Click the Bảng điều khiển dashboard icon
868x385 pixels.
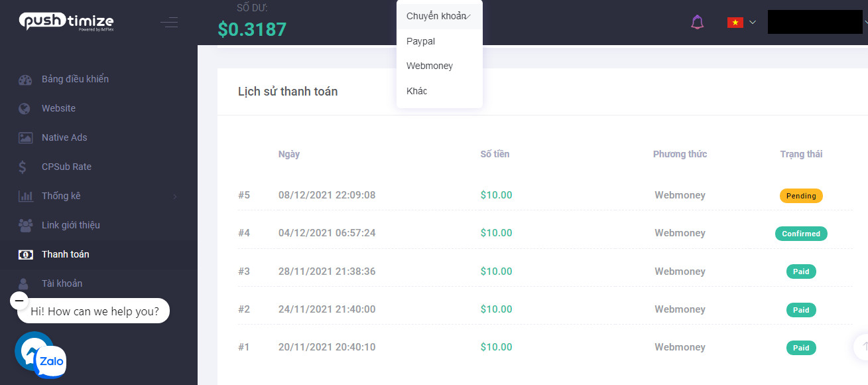(x=25, y=80)
